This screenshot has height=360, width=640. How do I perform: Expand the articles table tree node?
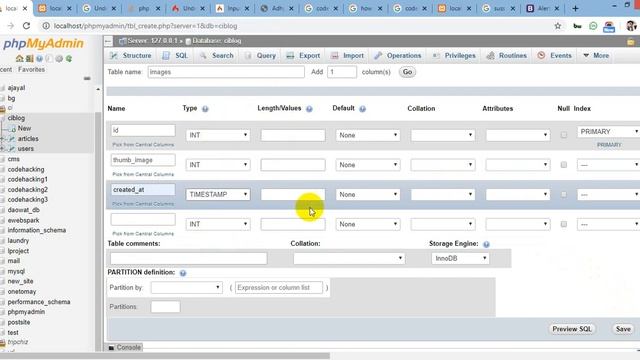click(x=2, y=139)
